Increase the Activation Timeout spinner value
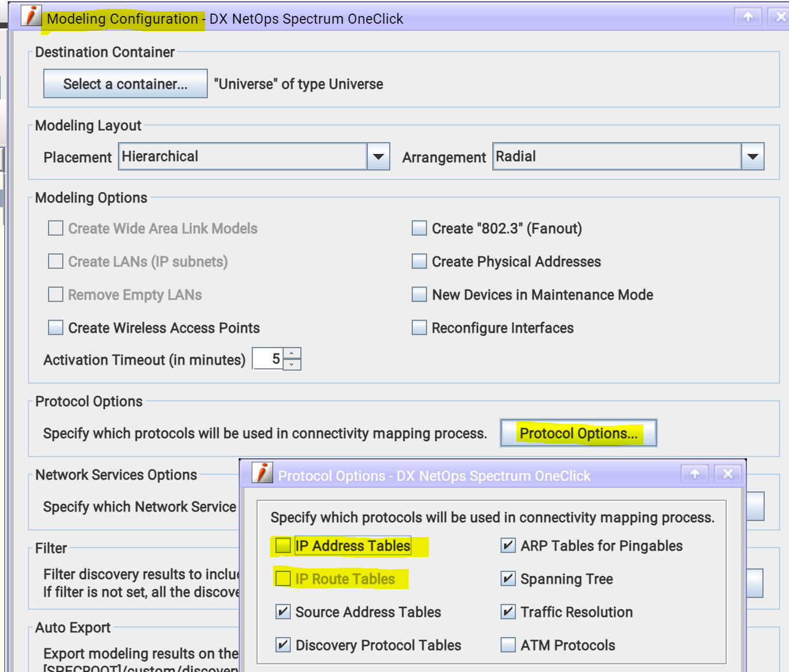This screenshot has width=789, height=672. tap(292, 353)
